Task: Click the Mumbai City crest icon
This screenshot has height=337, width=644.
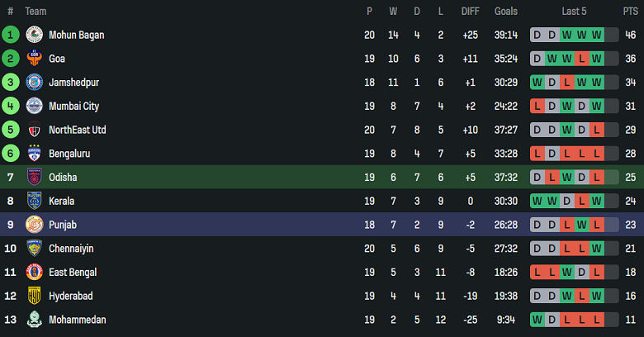Action: (34, 106)
